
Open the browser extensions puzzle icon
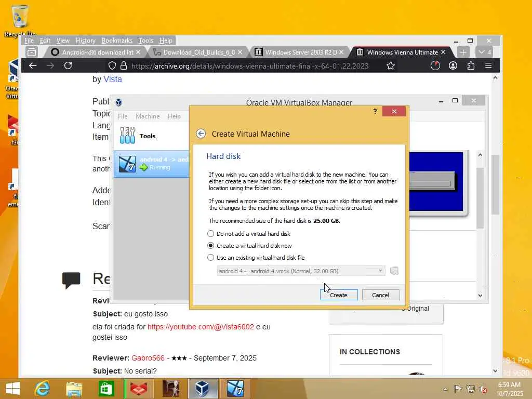(471, 65)
